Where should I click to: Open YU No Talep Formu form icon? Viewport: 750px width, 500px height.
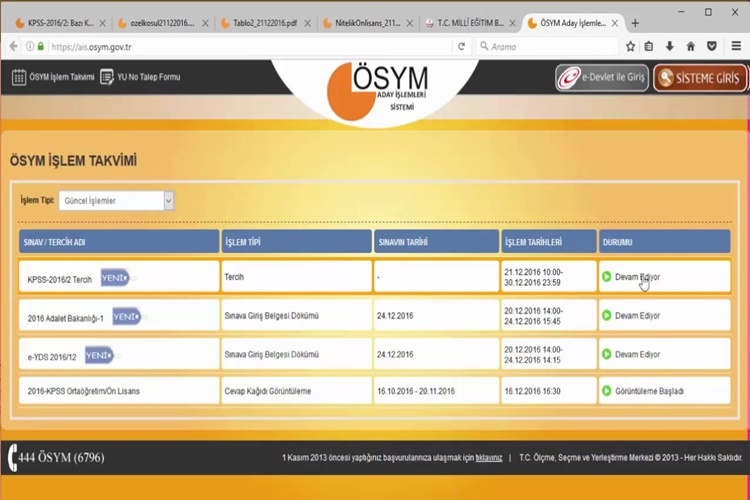click(106, 77)
